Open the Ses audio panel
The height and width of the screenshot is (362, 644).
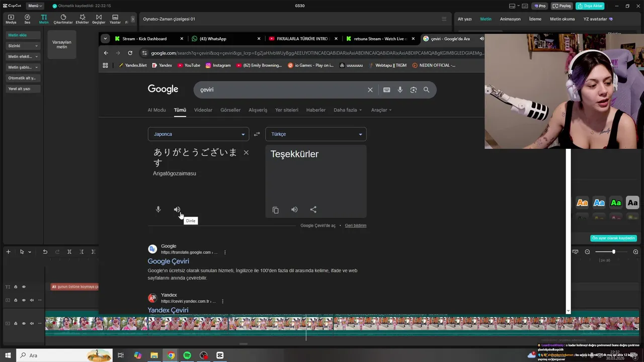click(27, 19)
